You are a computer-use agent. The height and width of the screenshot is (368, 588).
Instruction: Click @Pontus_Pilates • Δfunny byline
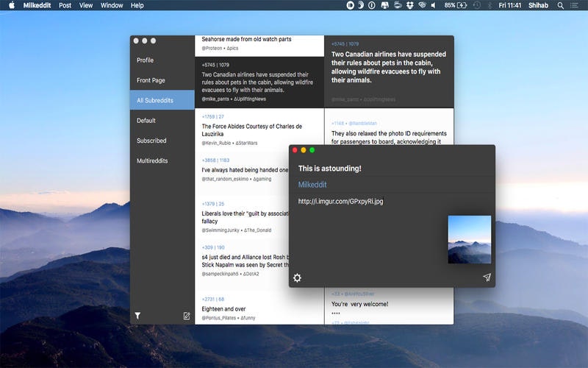[x=229, y=318]
